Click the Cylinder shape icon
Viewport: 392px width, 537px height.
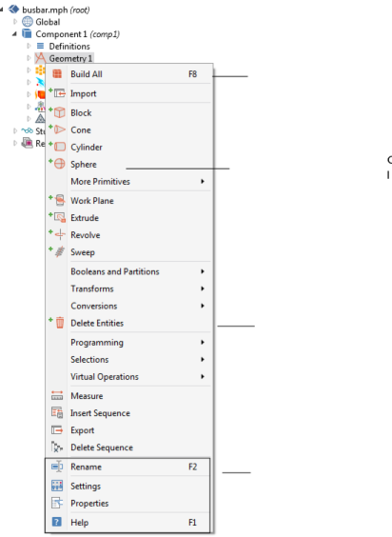point(60,147)
